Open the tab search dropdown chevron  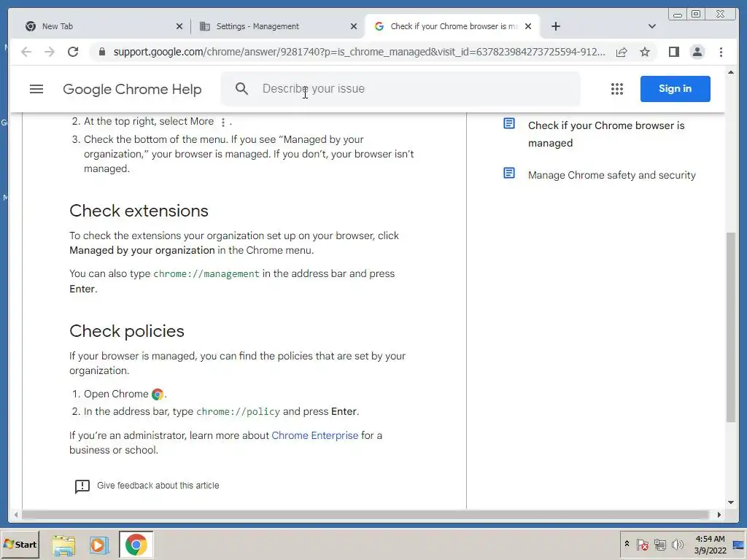[651, 26]
